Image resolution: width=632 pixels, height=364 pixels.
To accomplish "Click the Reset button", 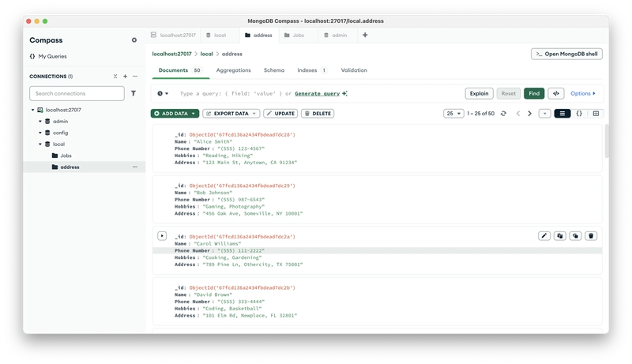I will pyautogui.click(x=509, y=93).
